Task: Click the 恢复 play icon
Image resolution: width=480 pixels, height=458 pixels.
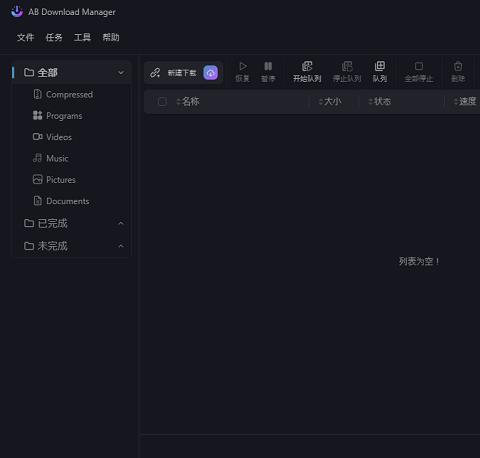Action: 243,66
